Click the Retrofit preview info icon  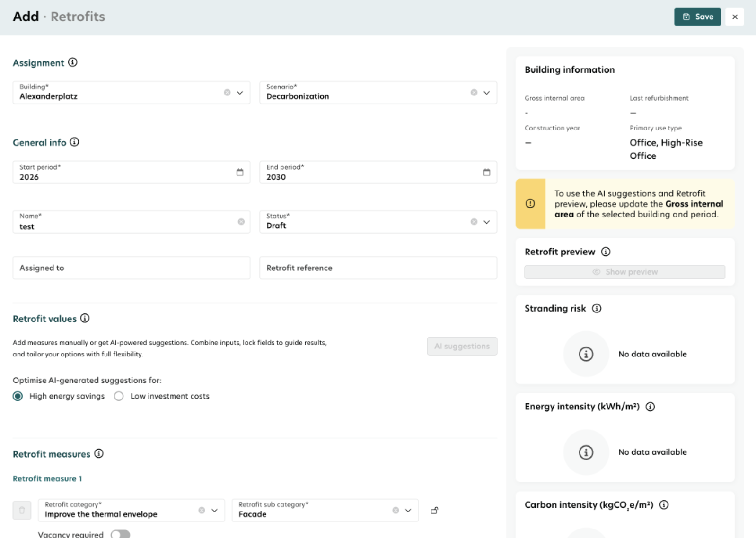tap(606, 252)
